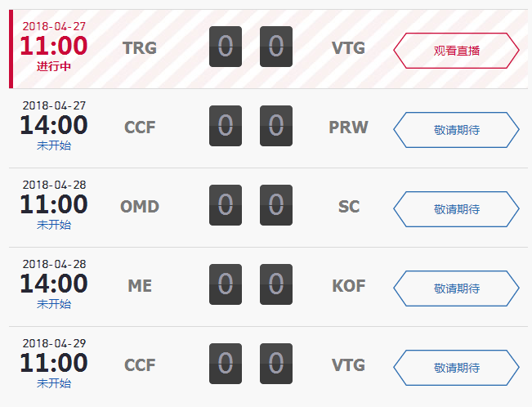Select the SC team name
Image resolution: width=532 pixels, height=407 pixels.
348,207
